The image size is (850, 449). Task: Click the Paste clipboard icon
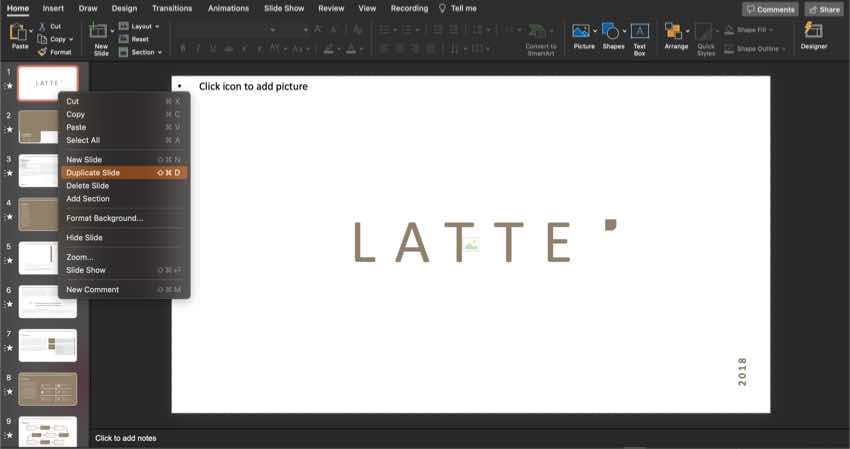pyautogui.click(x=20, y=34)
